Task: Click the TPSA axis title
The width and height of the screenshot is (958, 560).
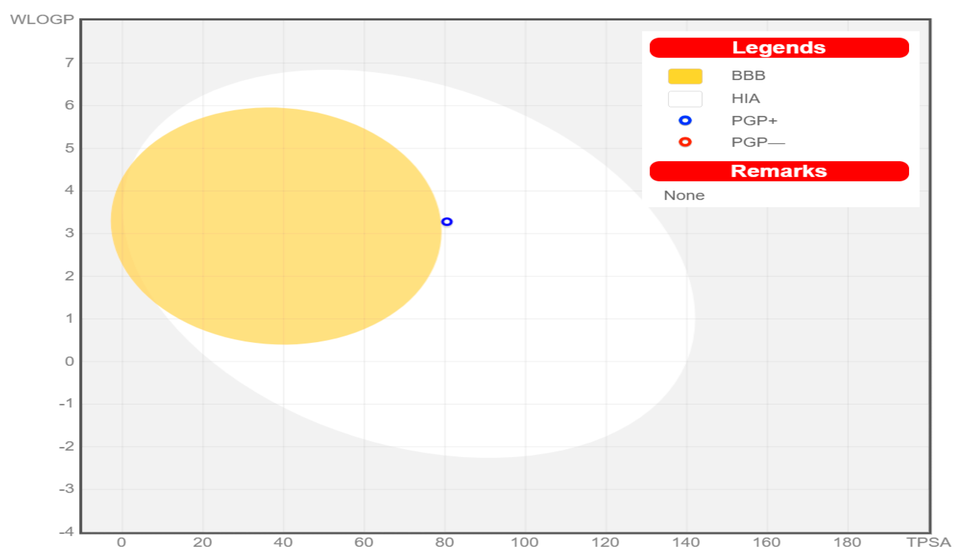Action: pyautogui.click(x=928, y=543)
